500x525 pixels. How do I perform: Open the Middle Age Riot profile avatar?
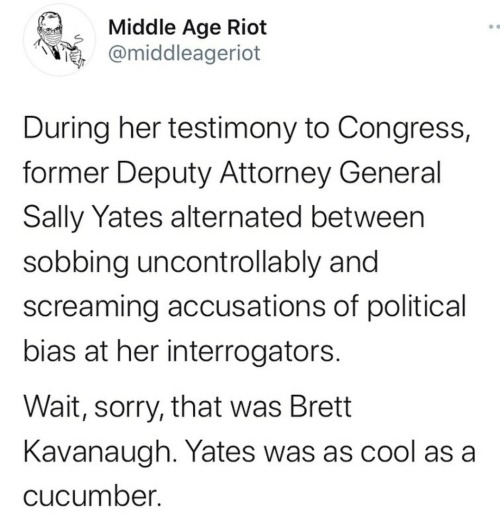point(59,40)
